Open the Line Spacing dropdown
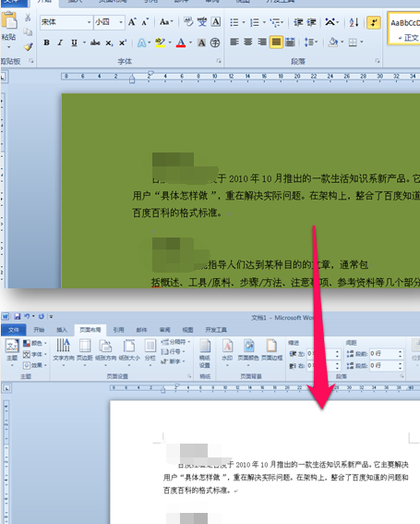420x524 pixels. 311,43
